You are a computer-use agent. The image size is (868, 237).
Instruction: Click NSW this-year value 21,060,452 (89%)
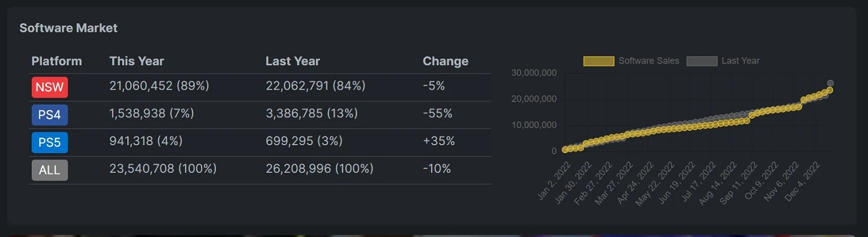[159, 86]
